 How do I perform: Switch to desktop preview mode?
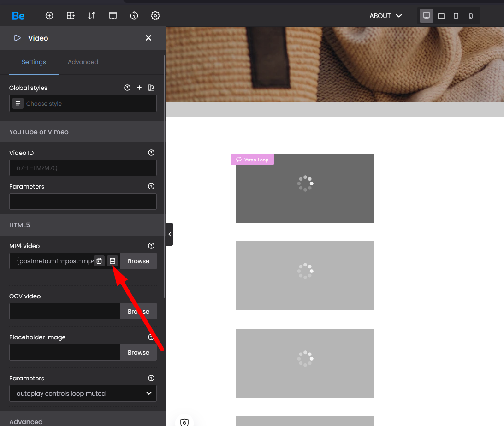(427, 16)
